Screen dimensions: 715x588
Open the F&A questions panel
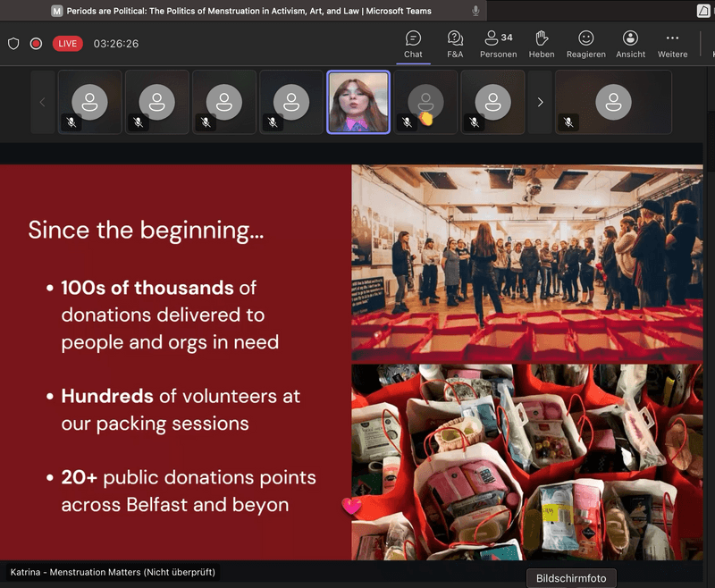(455, 44)
